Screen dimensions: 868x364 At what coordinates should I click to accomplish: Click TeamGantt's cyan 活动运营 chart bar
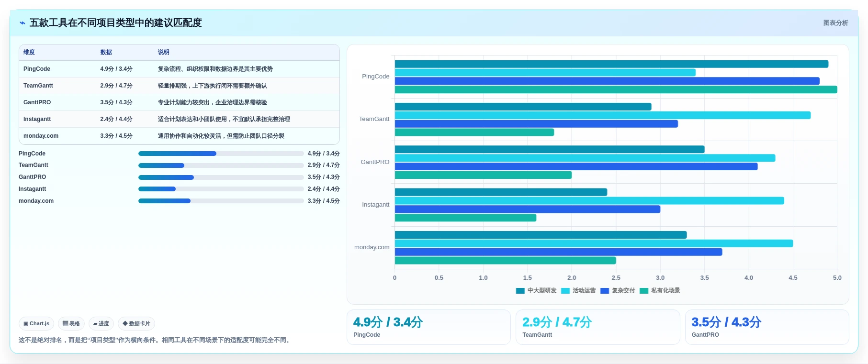point(603,115)
